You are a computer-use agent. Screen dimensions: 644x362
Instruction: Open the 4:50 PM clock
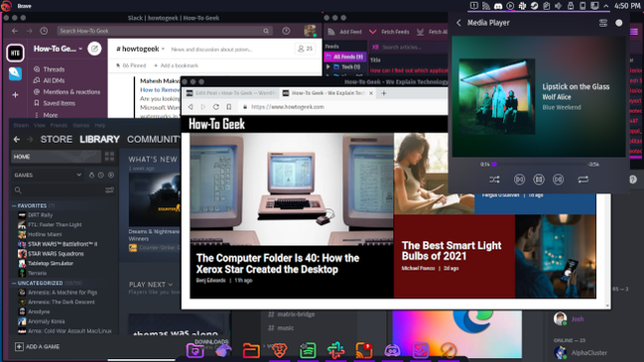pyautogui.click(x=627, y=6)
